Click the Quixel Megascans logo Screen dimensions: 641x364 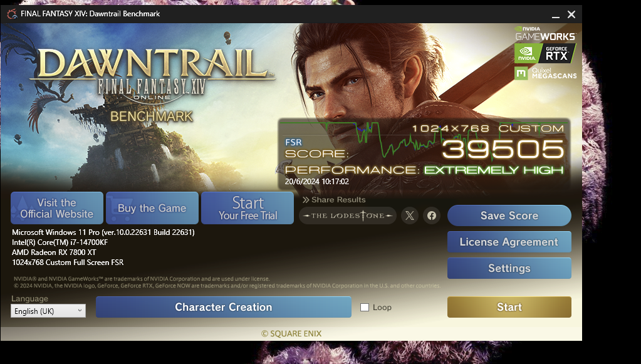545,73
